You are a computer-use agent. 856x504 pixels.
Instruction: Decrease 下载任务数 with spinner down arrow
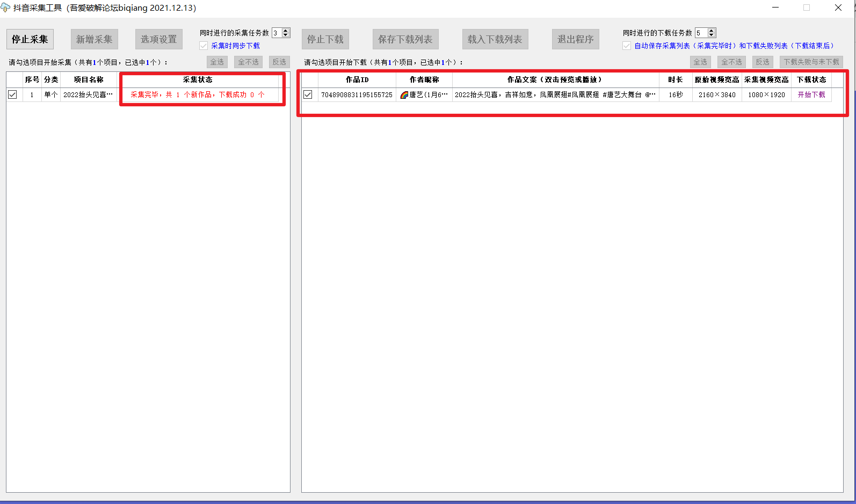tap(712, 35)
